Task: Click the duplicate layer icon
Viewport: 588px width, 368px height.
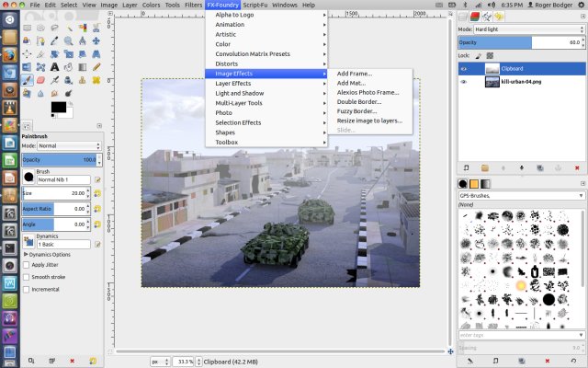Action: (539, 167)
